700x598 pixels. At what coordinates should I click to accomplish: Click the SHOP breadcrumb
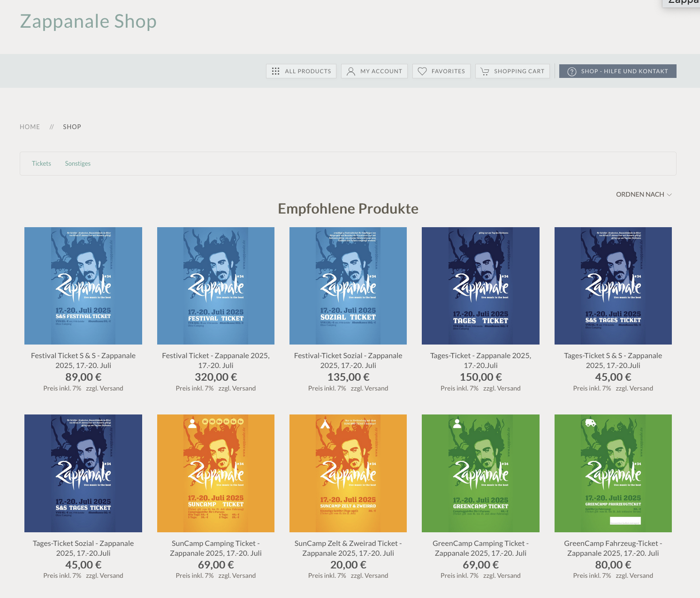(x=72, y=127)
